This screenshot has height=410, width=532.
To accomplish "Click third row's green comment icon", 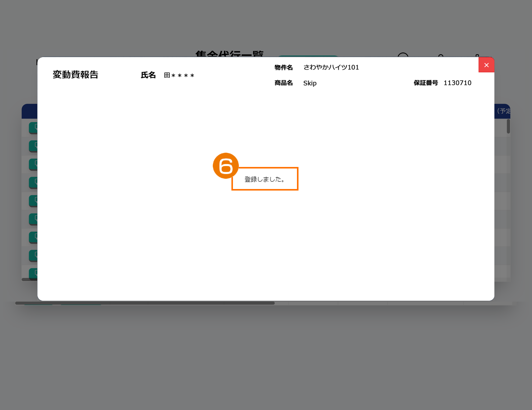I will click(x=33, y=164).
